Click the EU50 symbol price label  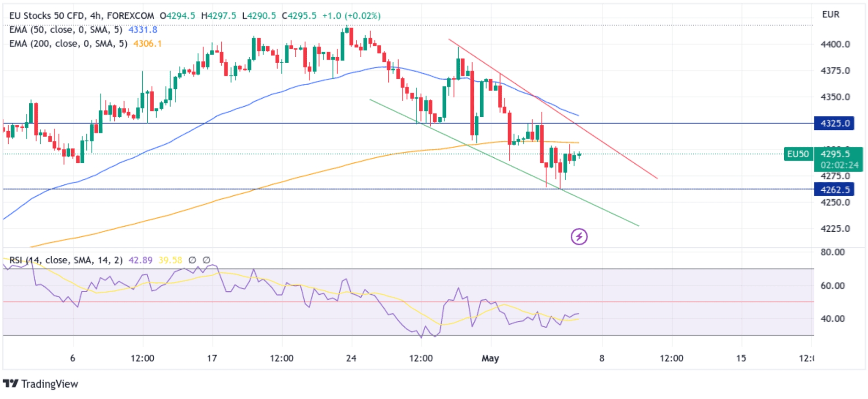click(x=798, y=154)
